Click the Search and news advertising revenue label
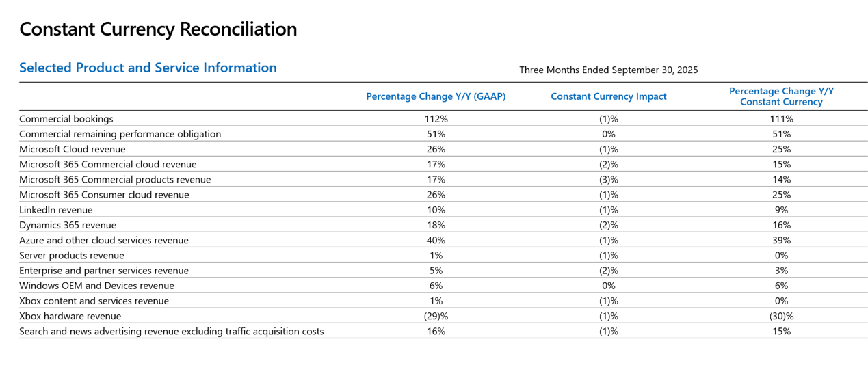 coord(172,332)
